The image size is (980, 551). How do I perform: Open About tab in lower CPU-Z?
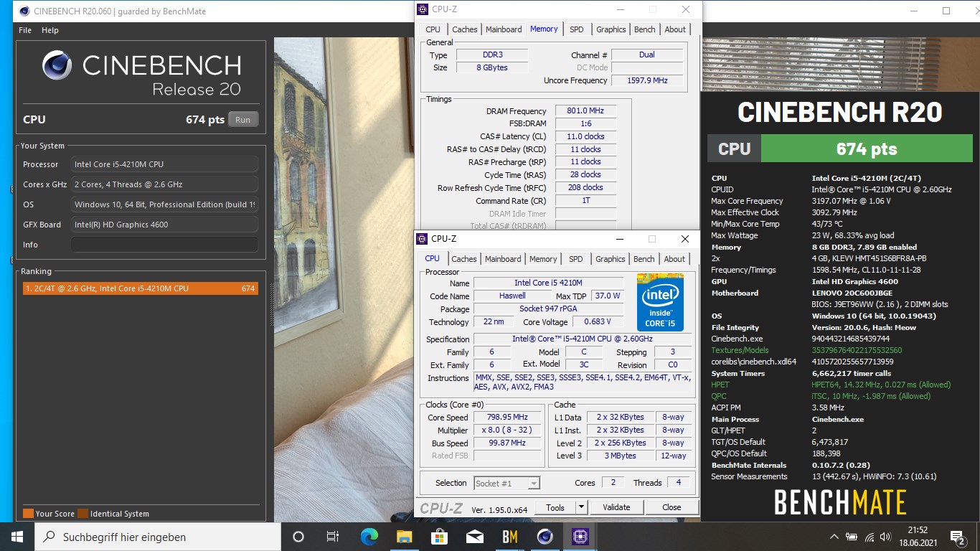coord(674,259)
